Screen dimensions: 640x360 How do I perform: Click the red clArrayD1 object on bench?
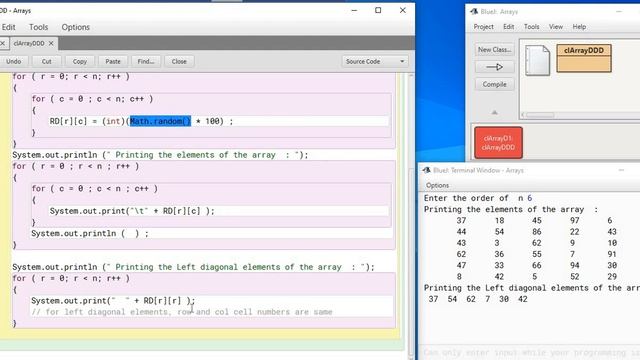(x=498, y=143)
